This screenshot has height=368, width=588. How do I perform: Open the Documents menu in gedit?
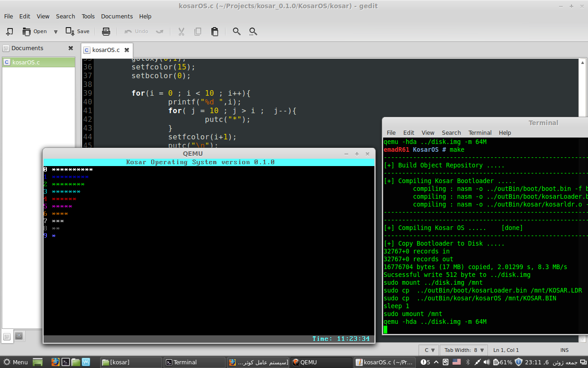117,16
